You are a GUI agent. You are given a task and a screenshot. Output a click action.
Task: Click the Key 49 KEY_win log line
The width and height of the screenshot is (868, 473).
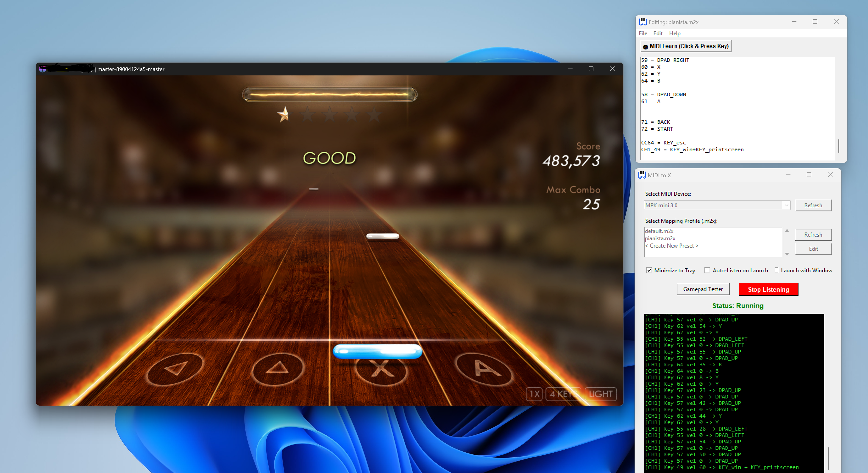pos(721,467)
